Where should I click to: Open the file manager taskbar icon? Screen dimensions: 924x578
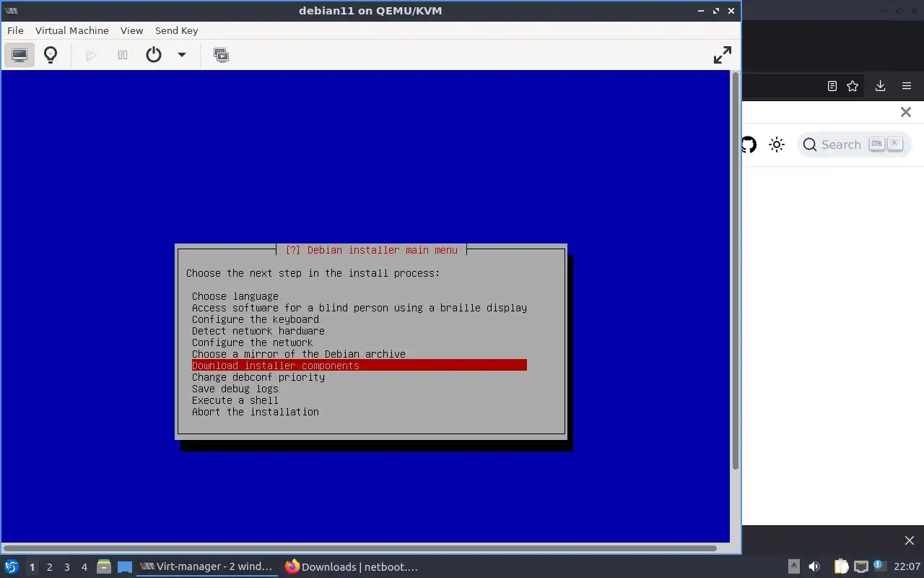pyautogui.click(x=104, y=566)
